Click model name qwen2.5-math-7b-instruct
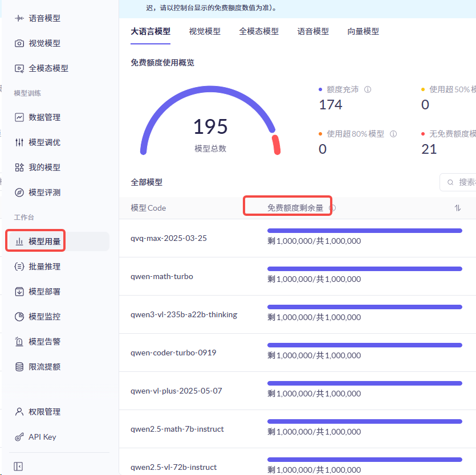Image resolution: width=476 pixels, height=475 pixels. [177, 429]
